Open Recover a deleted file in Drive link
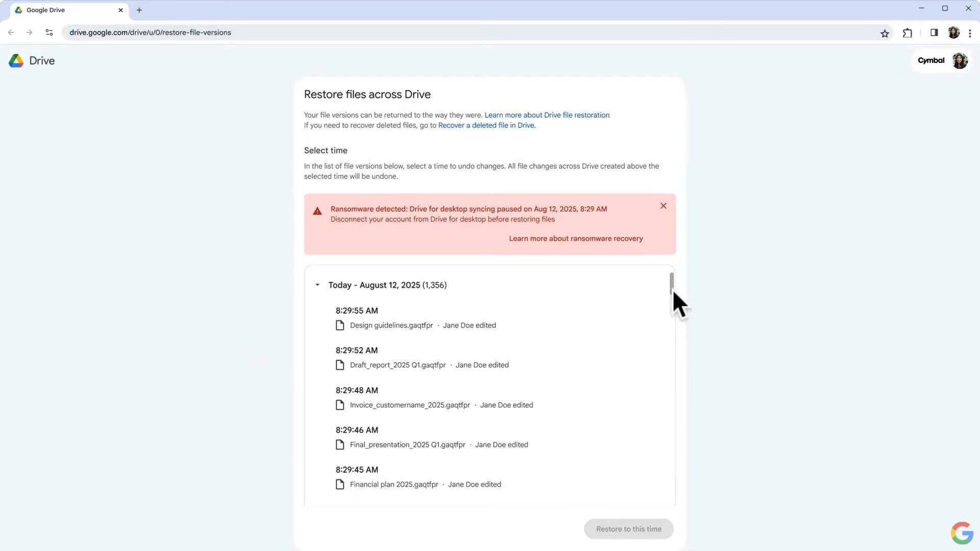The height and width of the screenshot is (551, 980). pyautogui.click(x=486, y=126)
